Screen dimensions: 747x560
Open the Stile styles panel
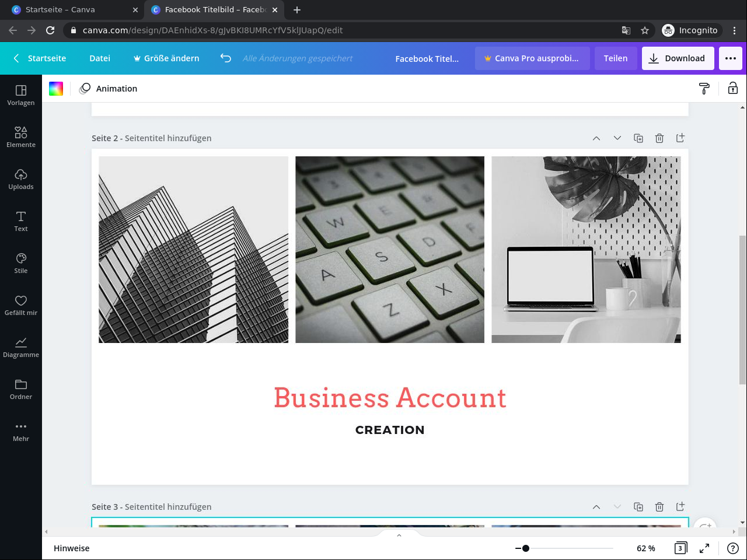click(x=21, y=263)
